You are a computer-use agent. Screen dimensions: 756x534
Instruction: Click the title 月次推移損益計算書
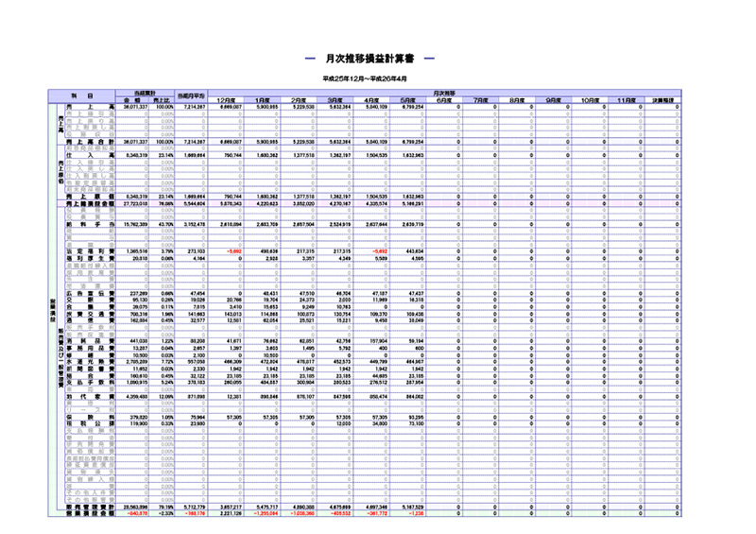click(369, 59)
